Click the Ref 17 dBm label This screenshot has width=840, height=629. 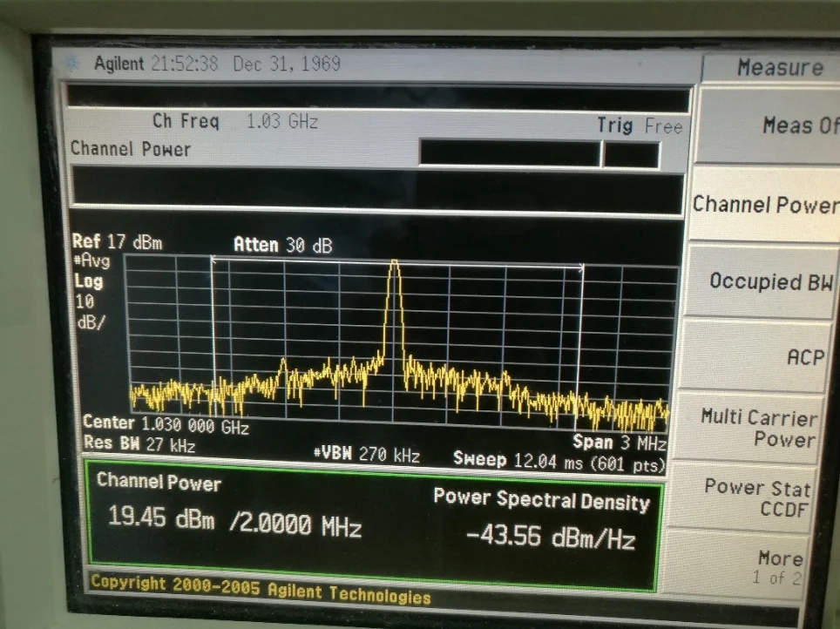pyautogui.click(x=118, y=241)
